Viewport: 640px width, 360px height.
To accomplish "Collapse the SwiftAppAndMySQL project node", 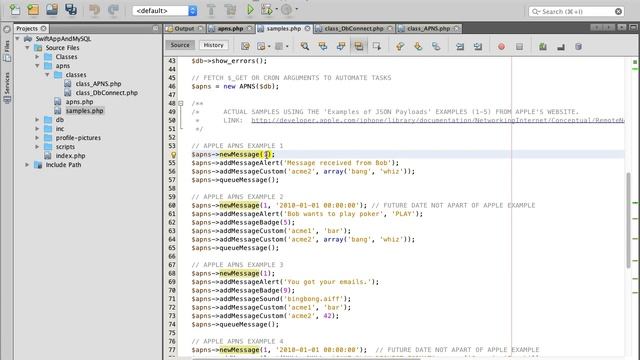I will pyautogui.click(x=18, y=39).
